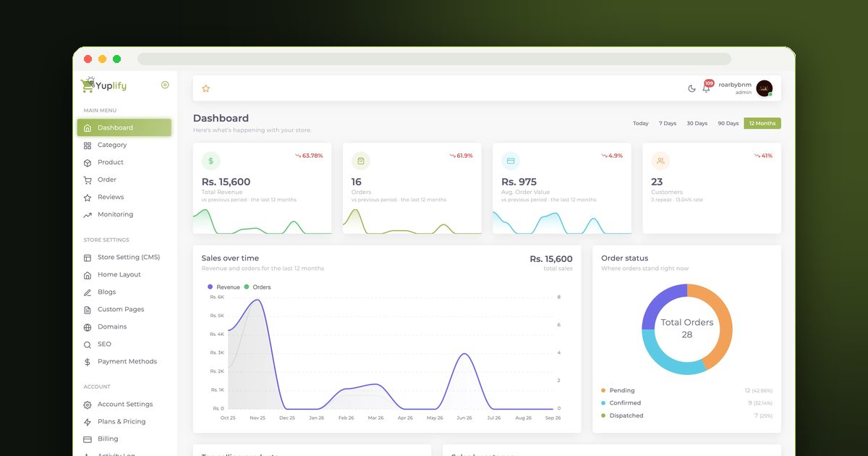Select Reviews in the main menu

(124, 197)
